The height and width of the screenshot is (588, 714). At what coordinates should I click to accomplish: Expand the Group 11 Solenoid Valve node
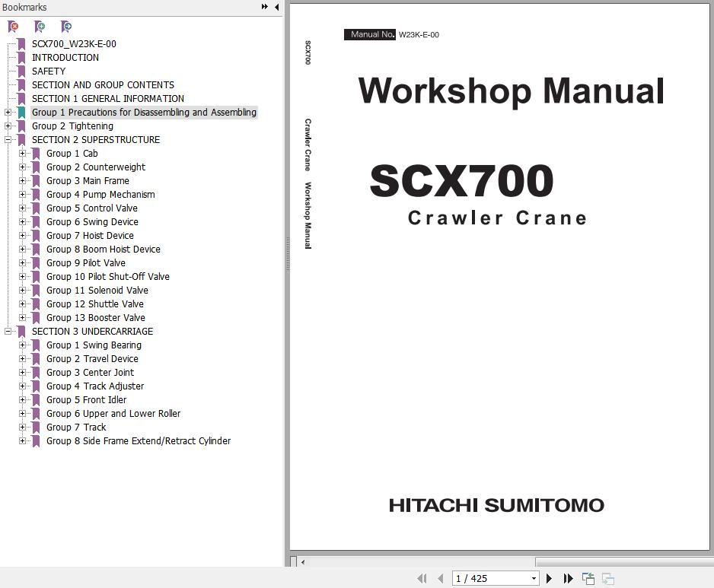pyautogui.click(x=22, y=291)
